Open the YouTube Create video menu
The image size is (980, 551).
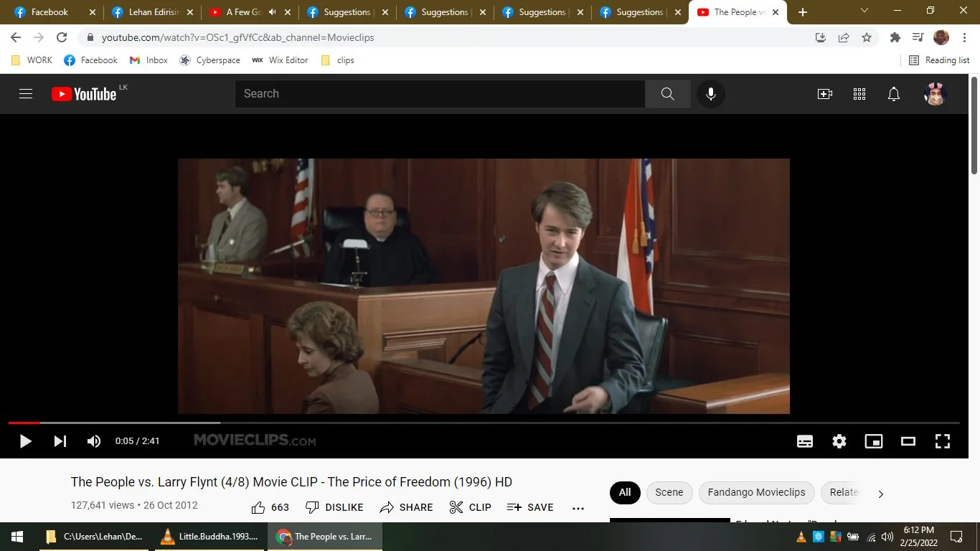pos(825,94)
